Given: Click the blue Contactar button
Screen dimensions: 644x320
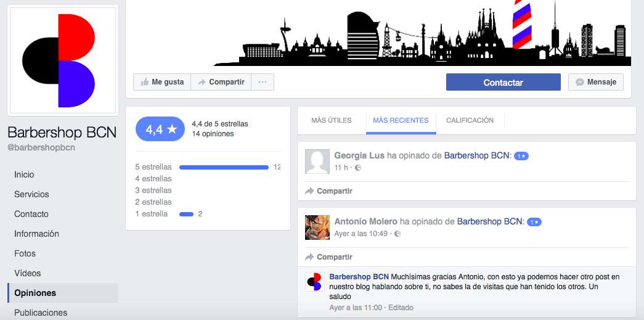Looking at the screenshot, I should [503, 82].
